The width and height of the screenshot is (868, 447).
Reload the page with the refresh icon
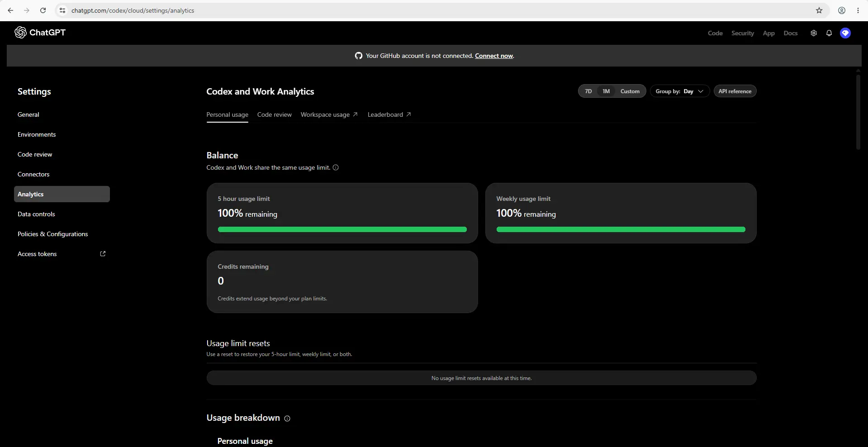(43, 10)
